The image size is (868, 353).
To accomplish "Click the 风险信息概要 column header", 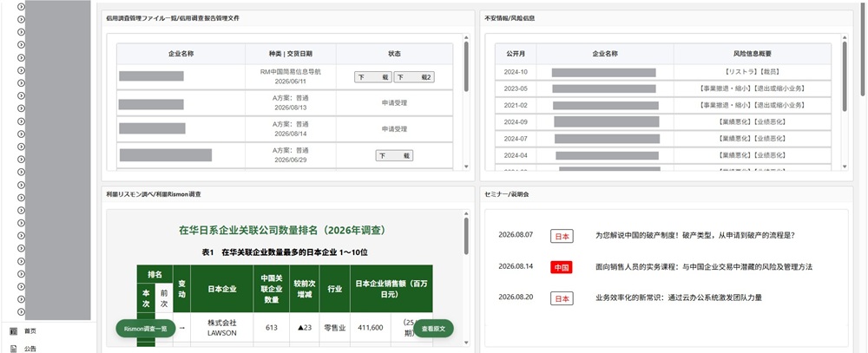I will pos(752,54).
